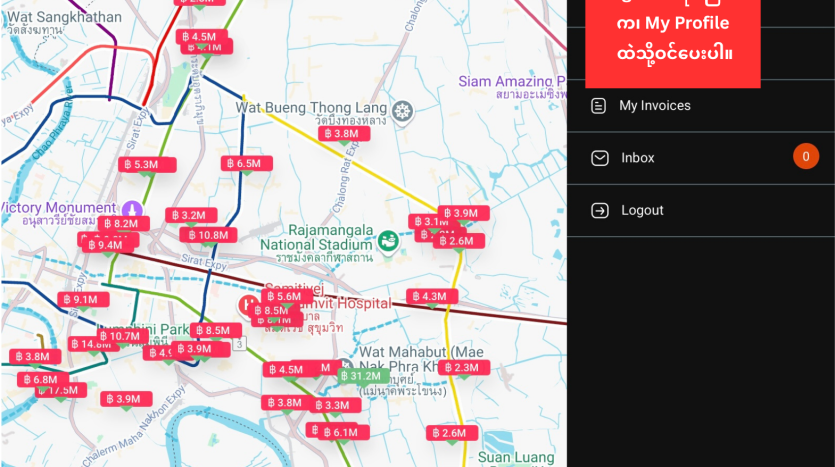This screenshot has height=467, width=835.
Task: Open the ฿ 10.8M listing marker
Action: point(211,235)
